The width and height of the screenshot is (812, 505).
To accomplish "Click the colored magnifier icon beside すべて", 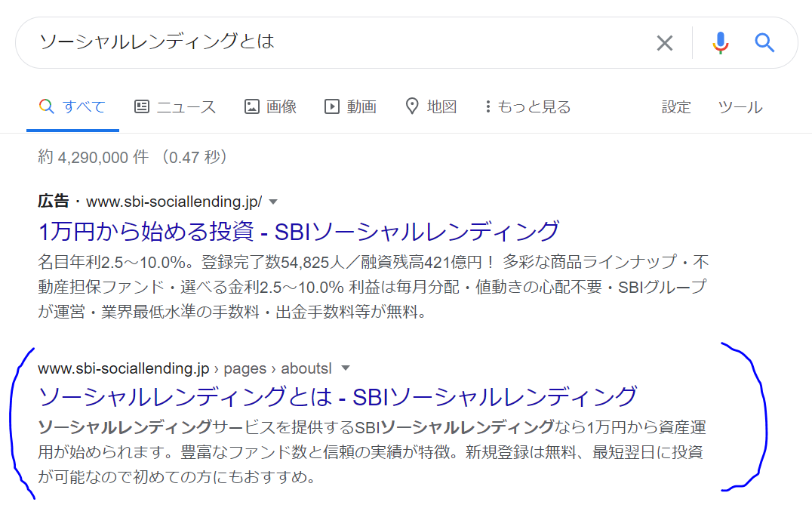I will [x=47, y=106].
